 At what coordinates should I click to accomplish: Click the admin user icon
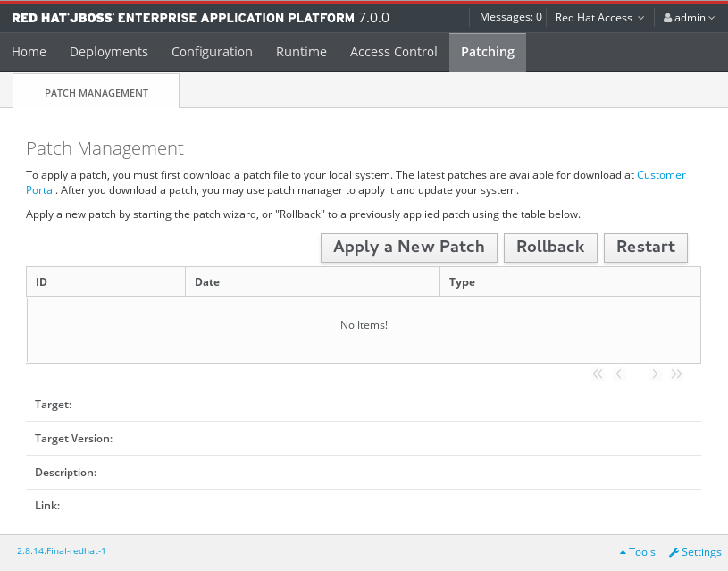(x=667, y=18)
